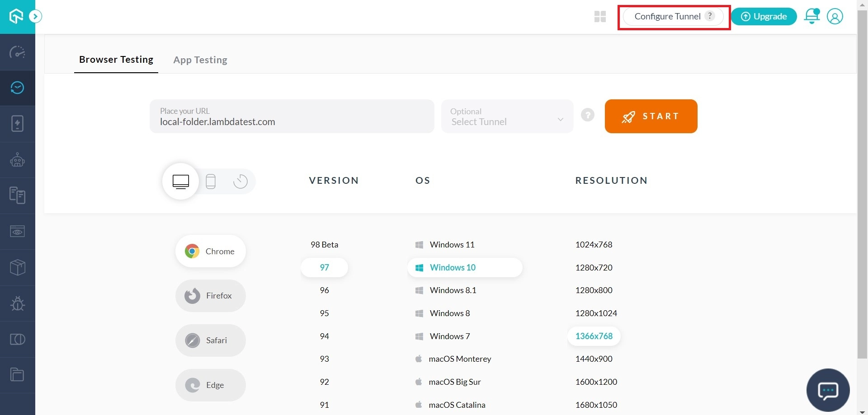Open the tunnel help question mark
The image size is (868, 415).
(x=587, y=115)
